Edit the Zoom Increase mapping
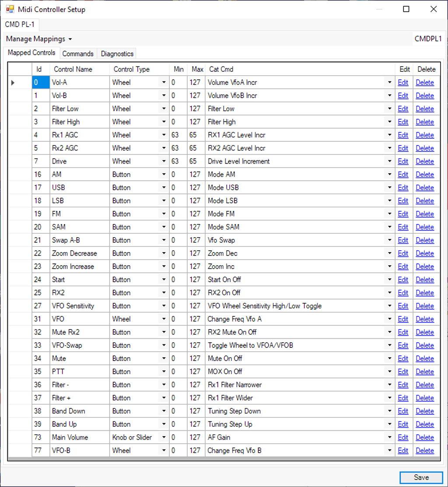 pos(403,266)
